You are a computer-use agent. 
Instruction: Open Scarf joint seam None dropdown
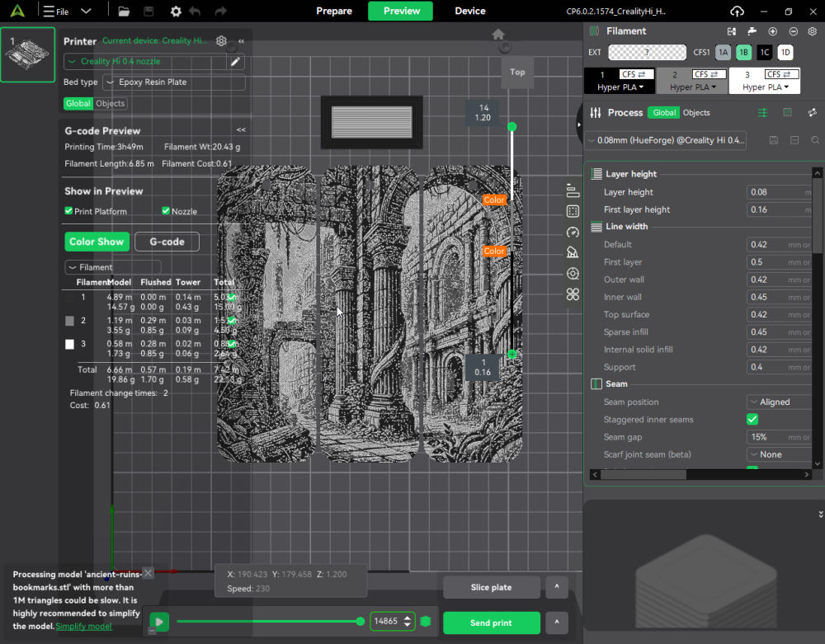[780, 454]
